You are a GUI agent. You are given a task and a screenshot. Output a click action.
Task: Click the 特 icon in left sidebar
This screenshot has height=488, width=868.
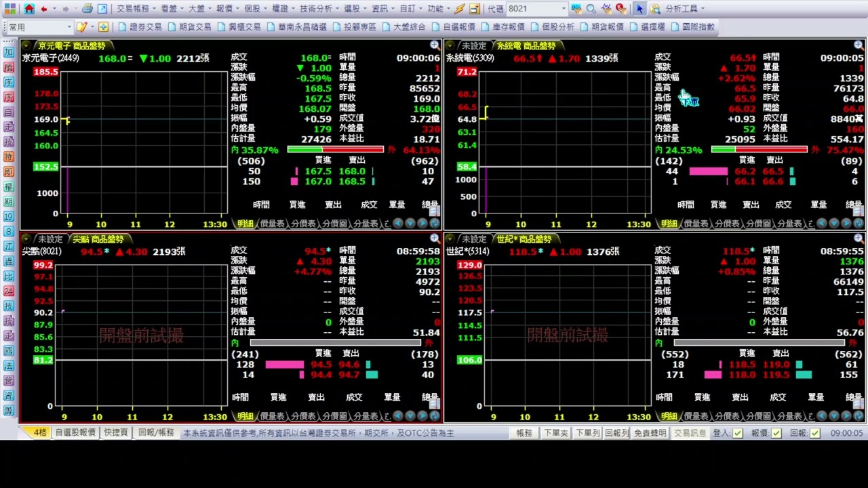[9, 157]
